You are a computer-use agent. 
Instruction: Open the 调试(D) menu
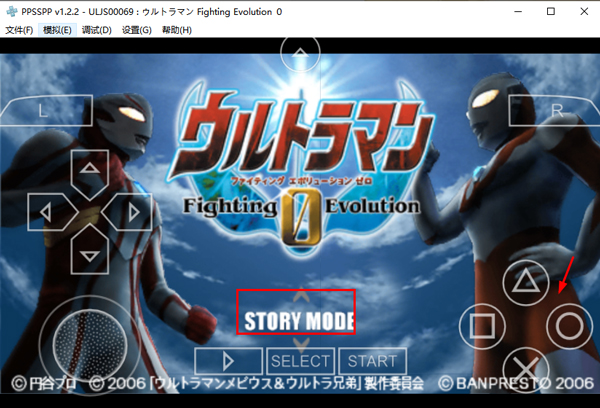[96, 30]
